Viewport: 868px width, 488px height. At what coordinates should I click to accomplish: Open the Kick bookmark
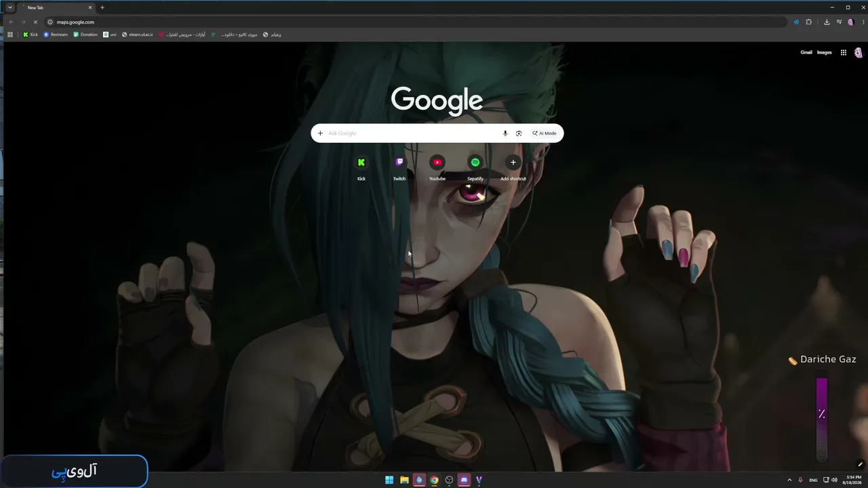tap(31, 35)
